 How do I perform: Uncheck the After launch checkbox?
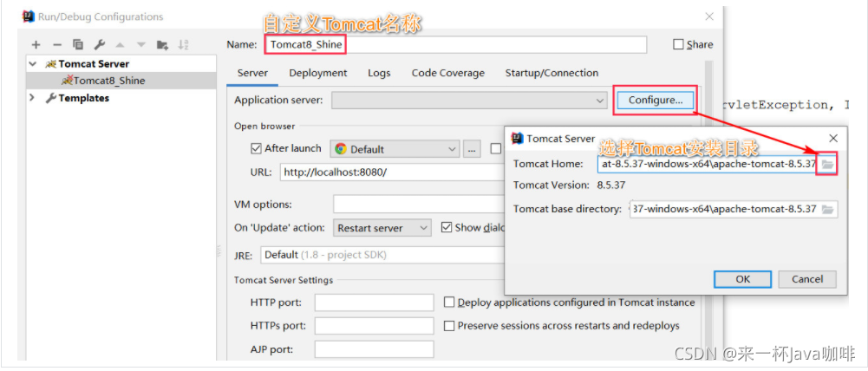(257, 148)
